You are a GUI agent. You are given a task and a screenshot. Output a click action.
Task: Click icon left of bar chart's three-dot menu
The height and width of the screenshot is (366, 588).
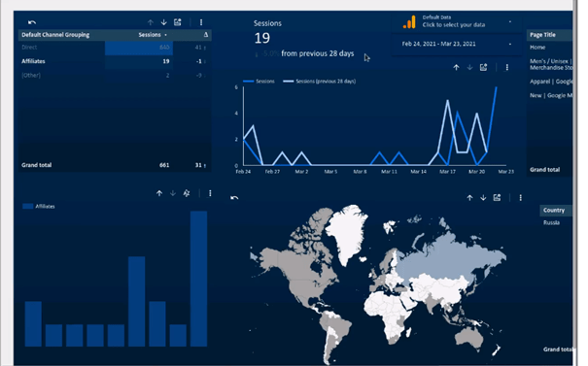pyautogui.click(x=187, y=193)
